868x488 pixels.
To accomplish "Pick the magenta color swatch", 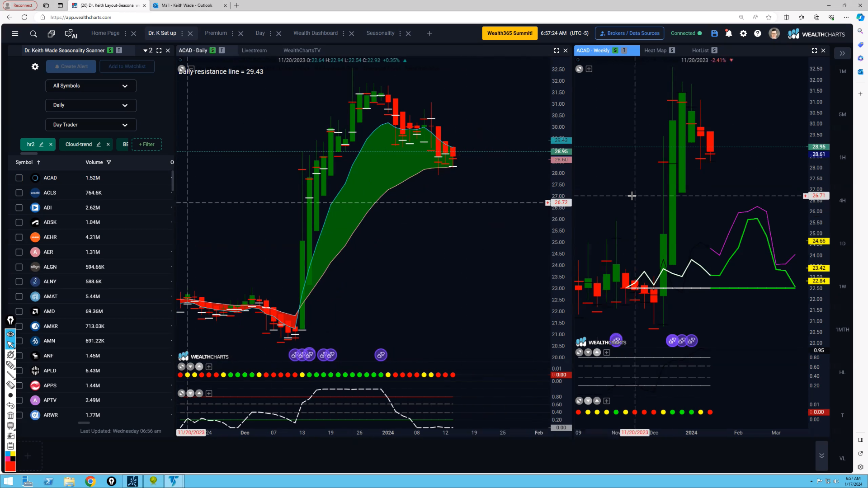I will tap(8, 459).
